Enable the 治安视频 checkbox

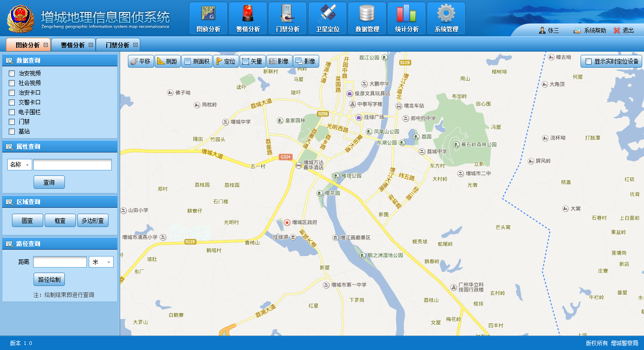pos(12,73)
